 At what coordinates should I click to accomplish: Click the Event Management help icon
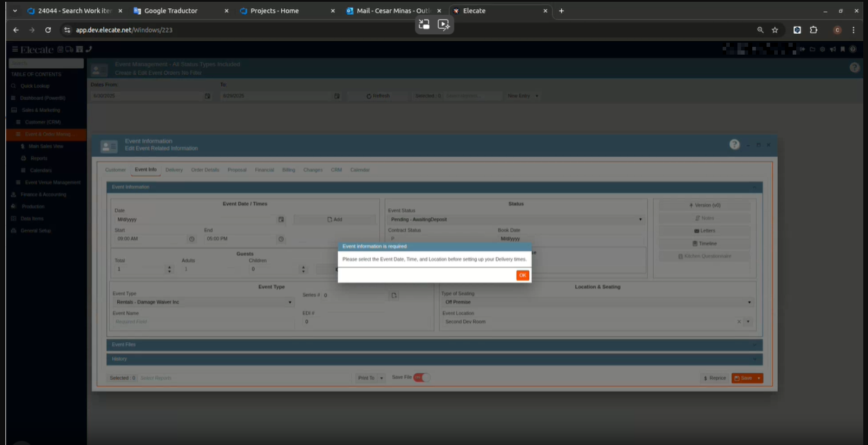coord(854,68)
